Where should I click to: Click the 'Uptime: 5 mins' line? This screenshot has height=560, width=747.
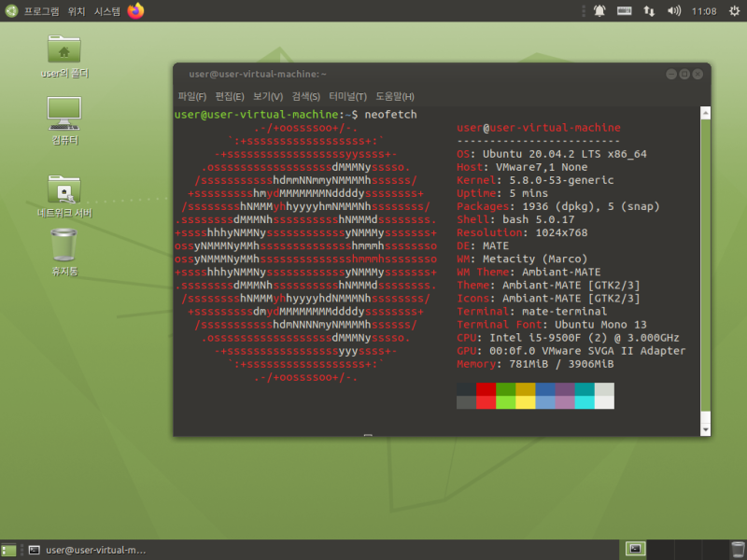502,194
